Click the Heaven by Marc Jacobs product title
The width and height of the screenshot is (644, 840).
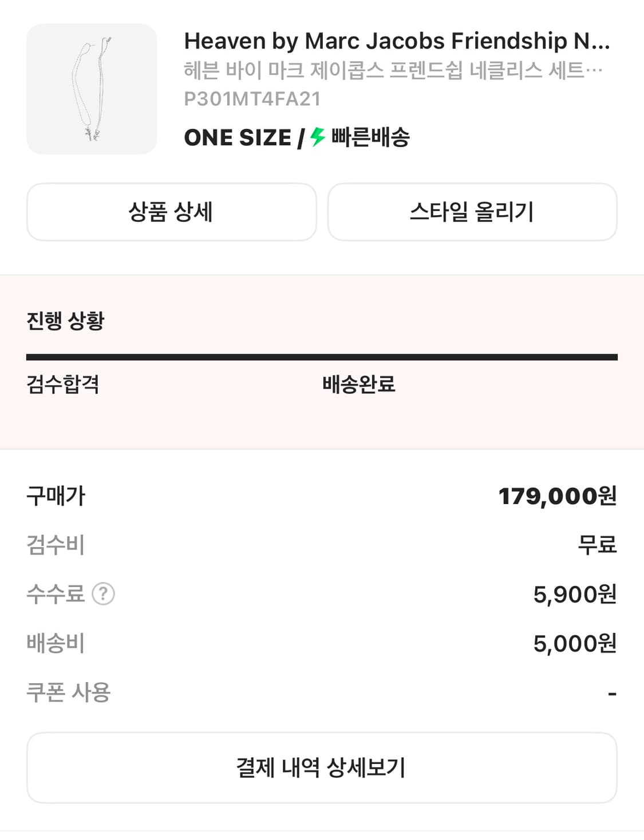click(397, 41)
